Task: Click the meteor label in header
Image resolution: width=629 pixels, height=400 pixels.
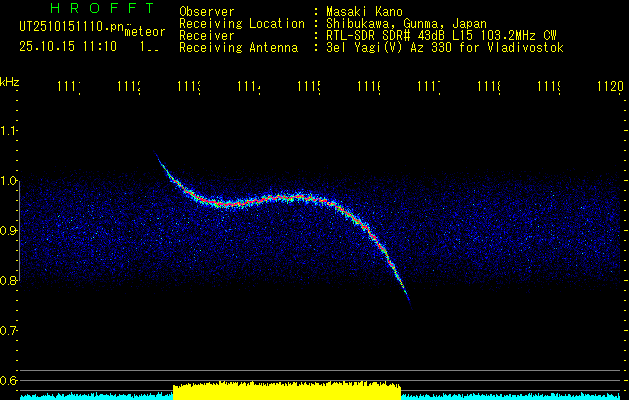Action: click(x=147, y=32)
